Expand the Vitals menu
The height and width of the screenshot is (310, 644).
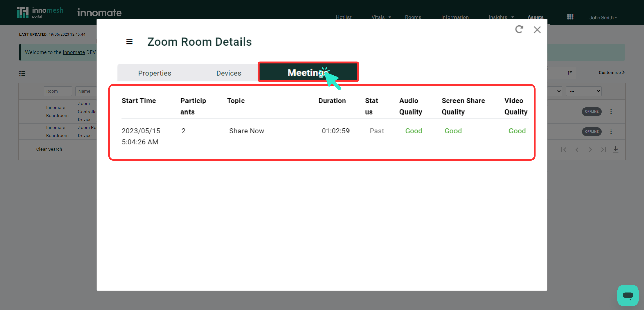point(381,17)
